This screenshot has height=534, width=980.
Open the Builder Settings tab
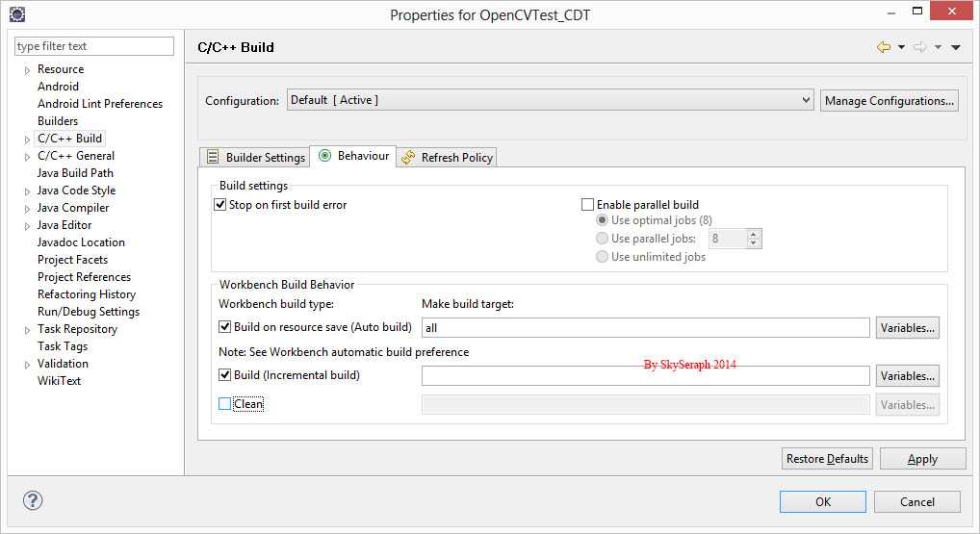(256, 157)
